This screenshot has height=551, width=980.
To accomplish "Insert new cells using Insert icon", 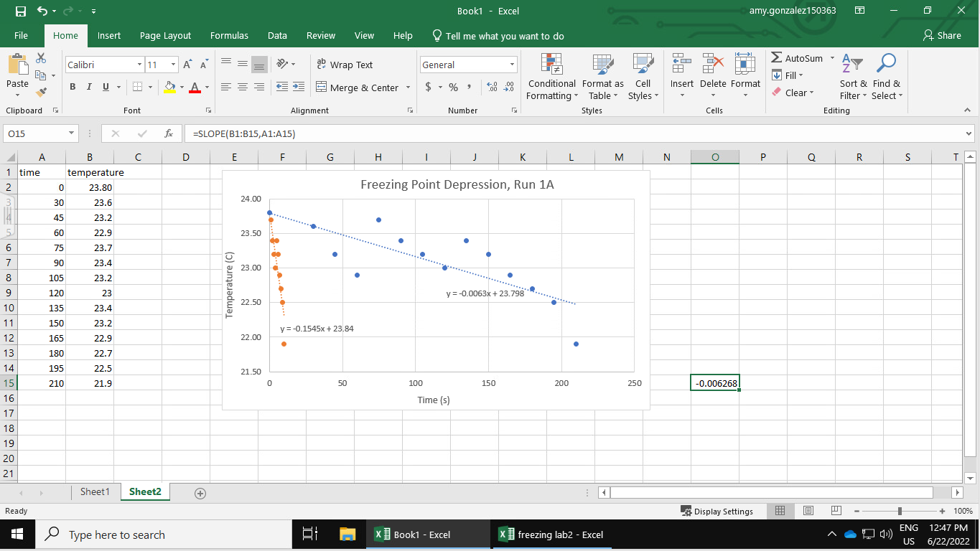I will 681,65.
